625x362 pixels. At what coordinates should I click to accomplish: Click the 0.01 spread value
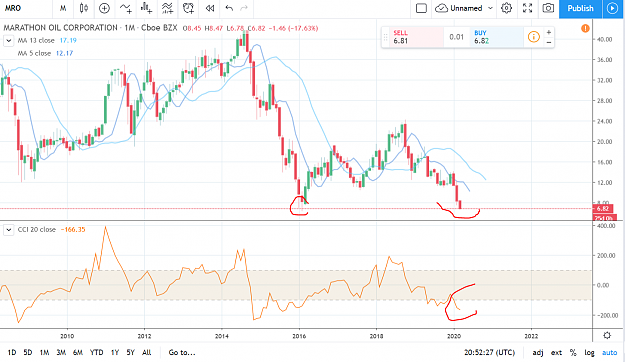click(x=456, y=37)
